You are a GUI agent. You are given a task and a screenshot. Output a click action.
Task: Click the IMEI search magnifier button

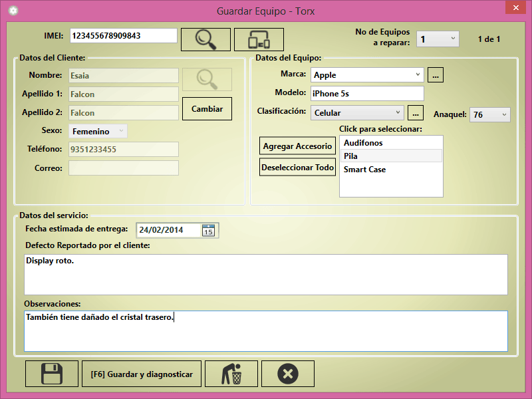pyautogui.click(x=205, y=40)
